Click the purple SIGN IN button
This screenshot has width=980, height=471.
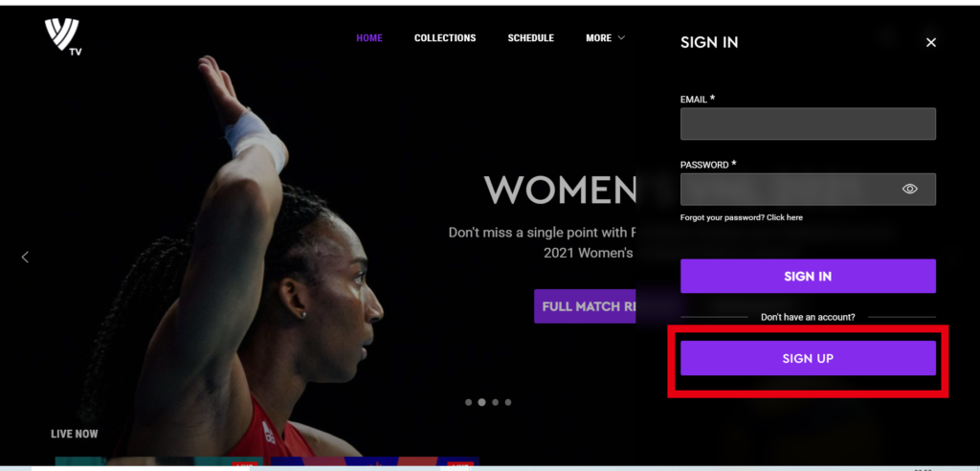click(x=808, y=276)
